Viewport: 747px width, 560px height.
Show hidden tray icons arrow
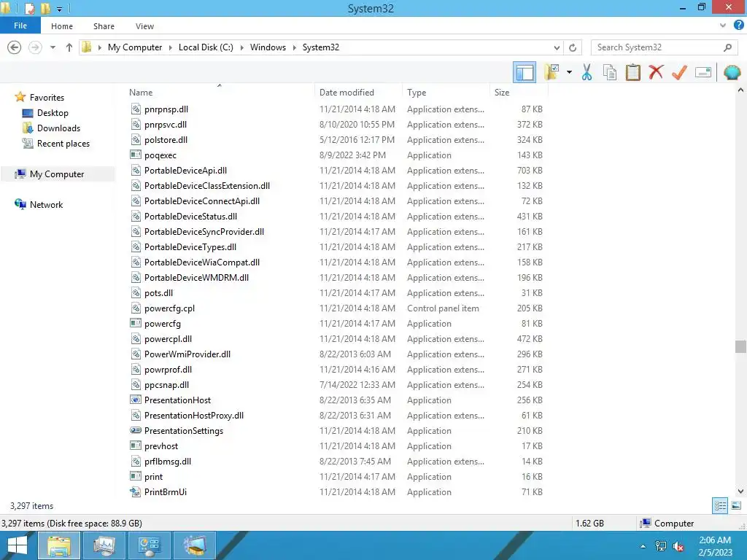643,546
